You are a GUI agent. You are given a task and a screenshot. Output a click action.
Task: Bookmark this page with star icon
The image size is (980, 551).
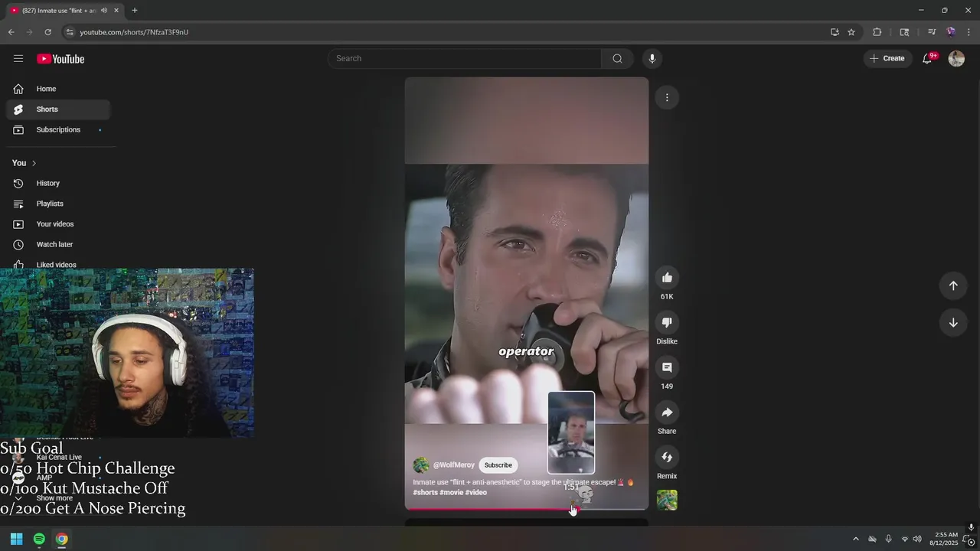click(851, 32)
